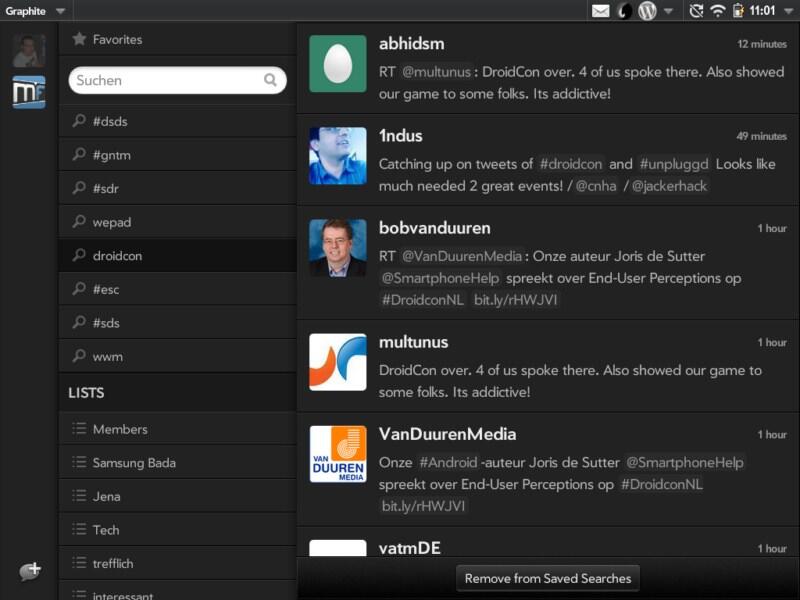Open the @jackerhack mention
Image resolution: width=800 pixels, height=600 pixels.
pyautogui.click(x=669, y=186)
